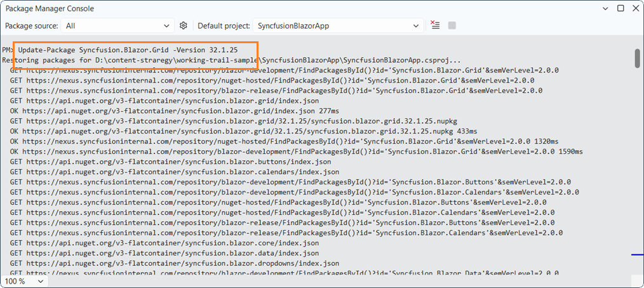Click the OK nuget-hosted Grid 1320ms line
The height and width of the screenshot is (288, 644).
[285, 142]
